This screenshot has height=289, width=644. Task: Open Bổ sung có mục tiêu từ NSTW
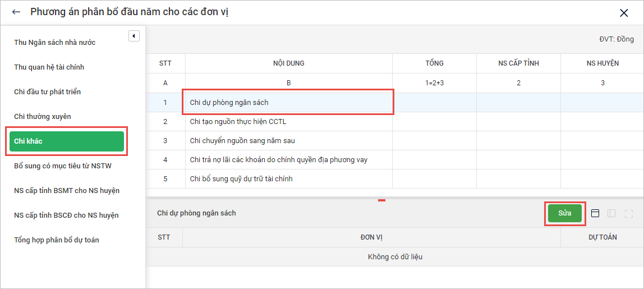click(59, 166)
